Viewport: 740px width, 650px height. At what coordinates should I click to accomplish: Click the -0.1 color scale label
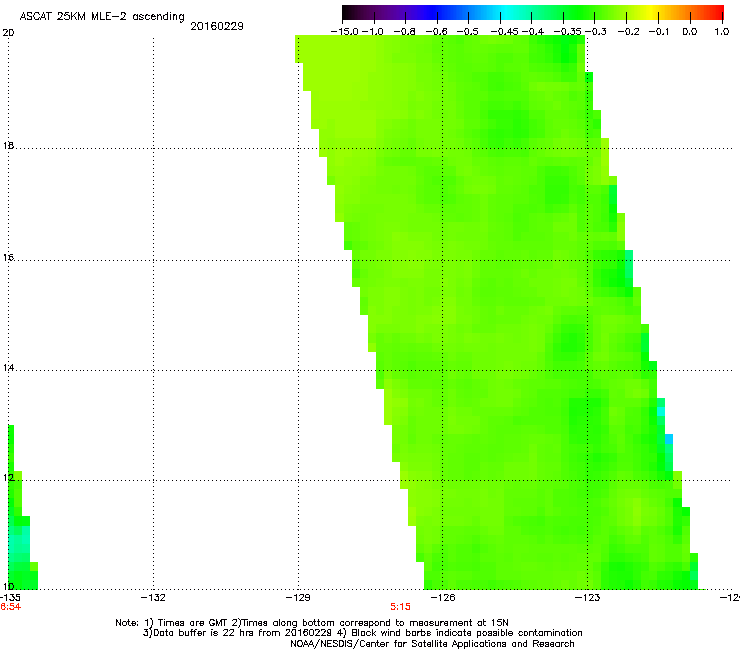pos(659,32)
